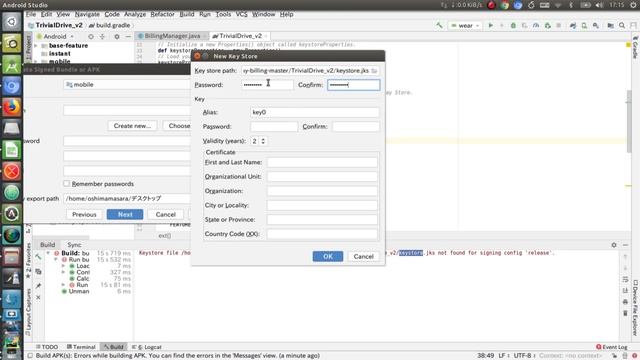Image resolution: width=640 pixels, height=360 pixels.
Task: Collapse the Build: bu root node
Action: pyautogui.click(x=49, y=253)
